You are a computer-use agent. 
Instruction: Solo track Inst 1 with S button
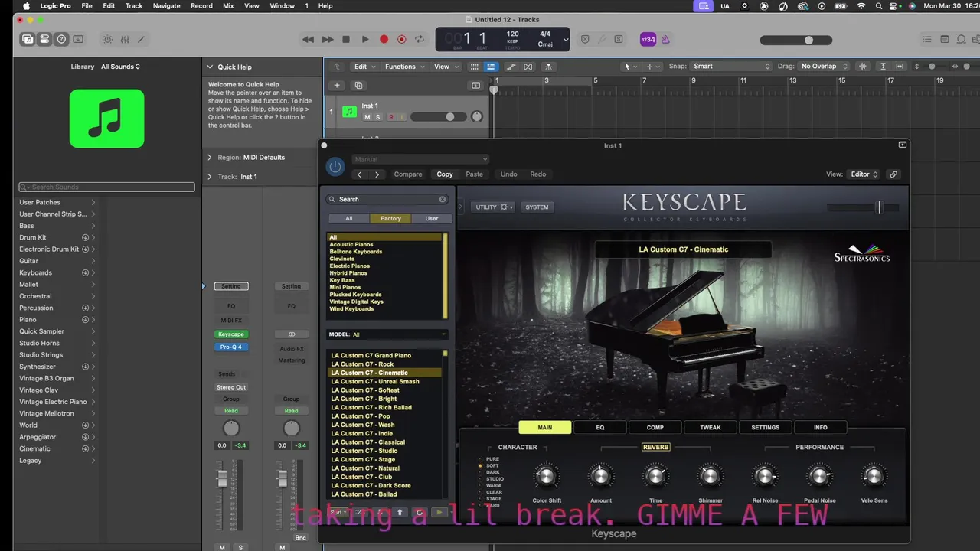(378, 117)
